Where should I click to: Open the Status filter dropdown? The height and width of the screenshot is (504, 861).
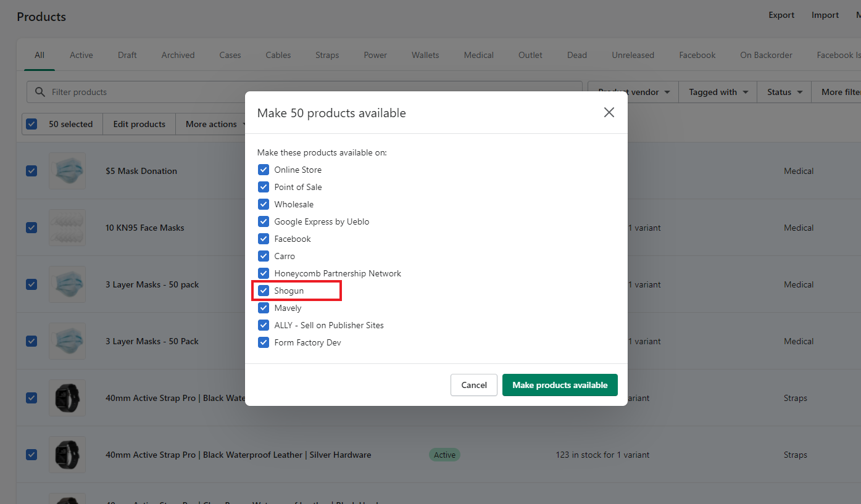784,92
